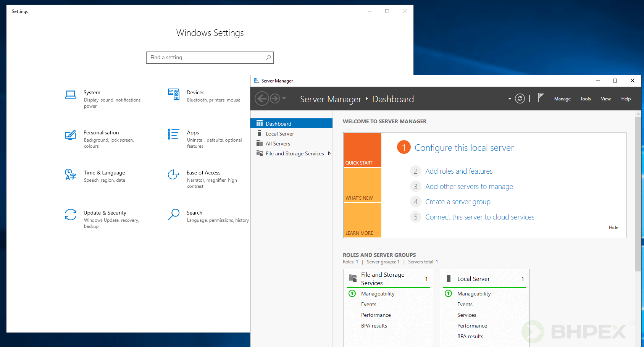Select Local Server in the sidebar

tap(292, 134)
